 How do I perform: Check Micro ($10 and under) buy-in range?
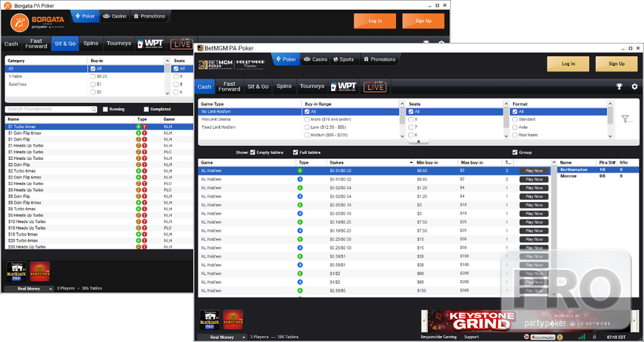tap(306, 119)
